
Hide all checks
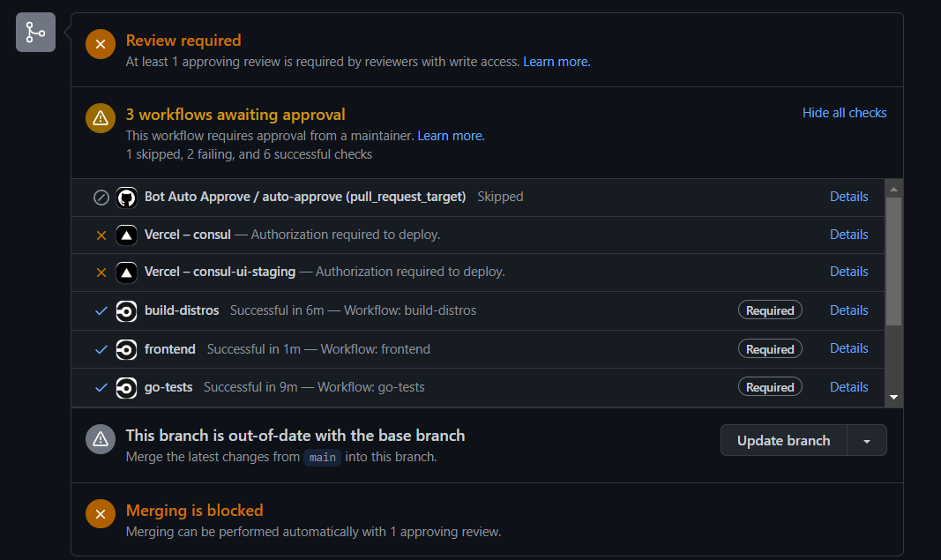[844, 113]
